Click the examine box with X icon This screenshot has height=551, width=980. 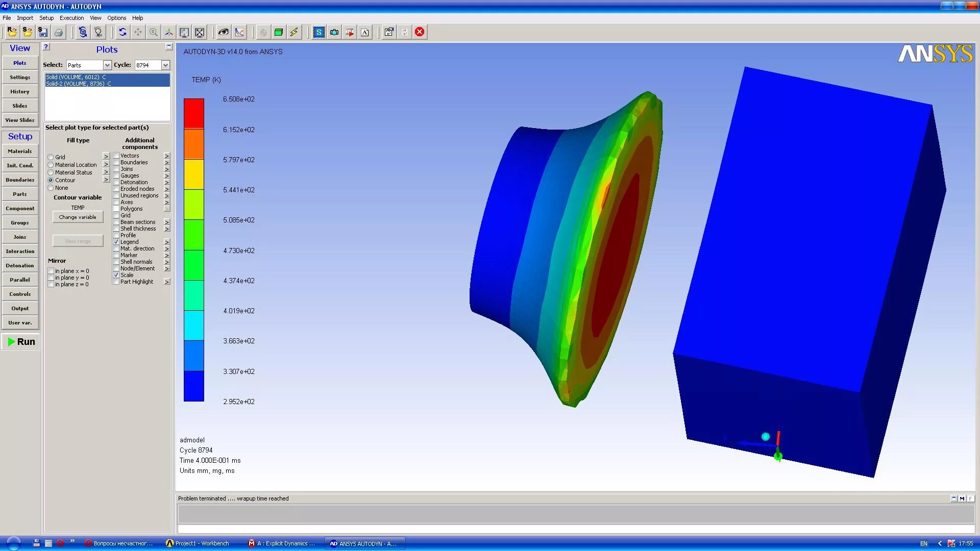click(200, 32)
